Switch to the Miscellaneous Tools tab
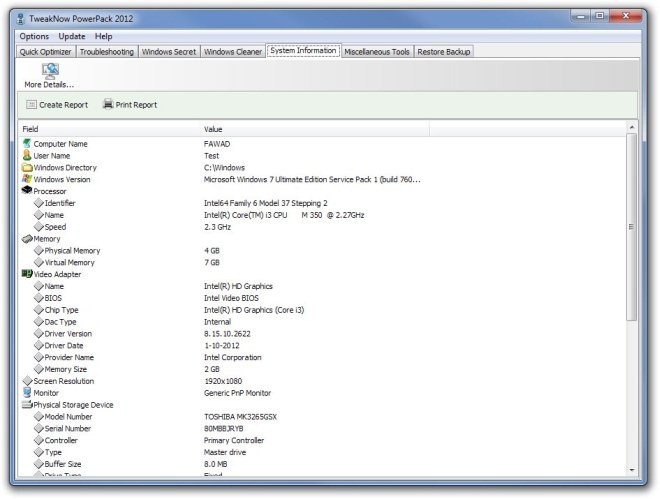The width and height of the screenshot is (660, 499). [x=377, y=52]
